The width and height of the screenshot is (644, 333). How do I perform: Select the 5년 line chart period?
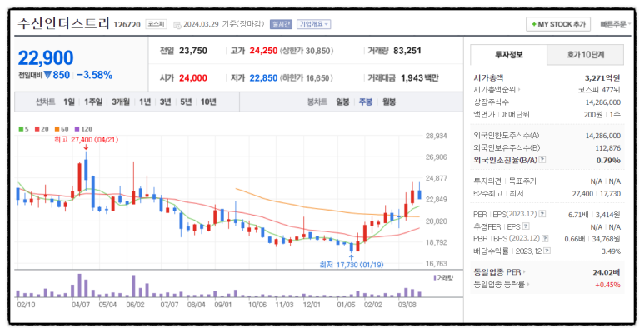tap(186, 102)
